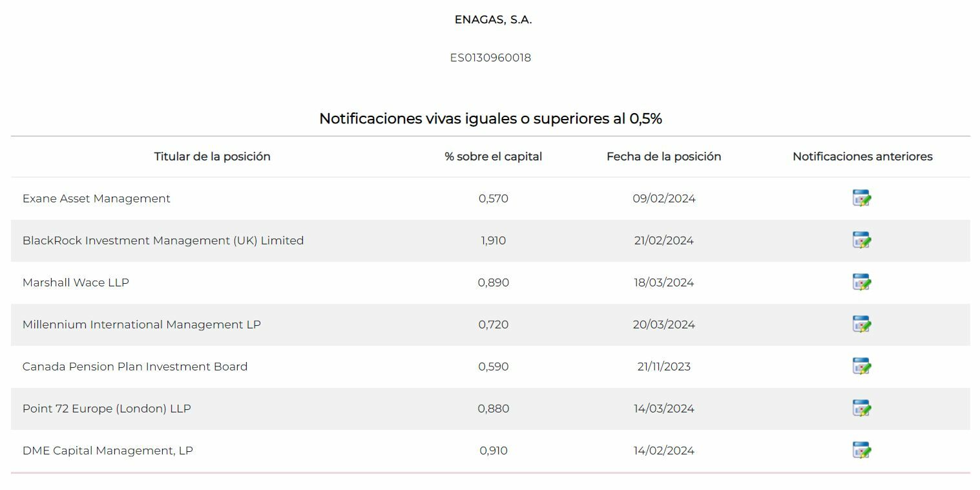
Task: Click the 'Notificaciones anteriores' column header
Action: point(862,156)
